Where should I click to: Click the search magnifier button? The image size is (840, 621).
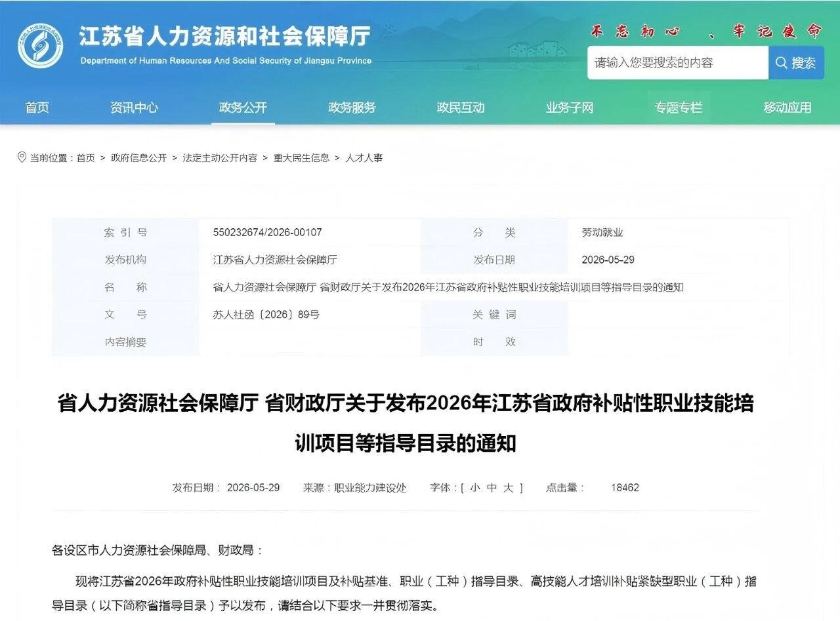point(796,63)
